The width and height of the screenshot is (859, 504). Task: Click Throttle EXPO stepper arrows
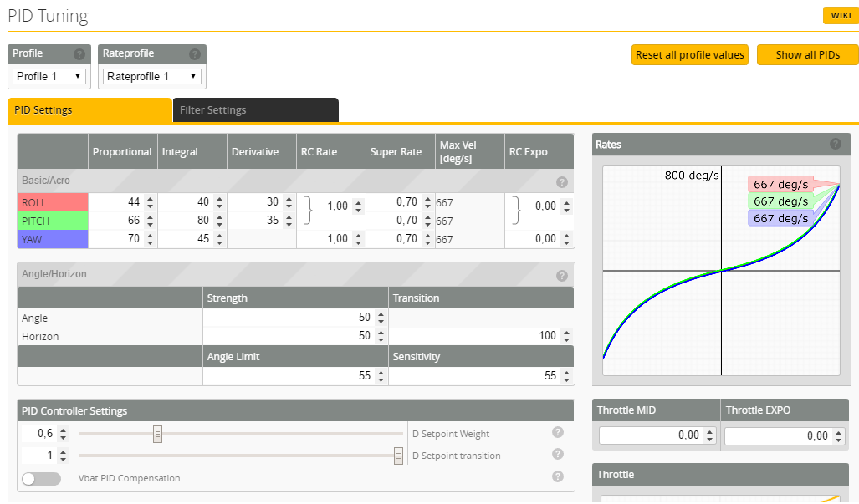[839, 436]
